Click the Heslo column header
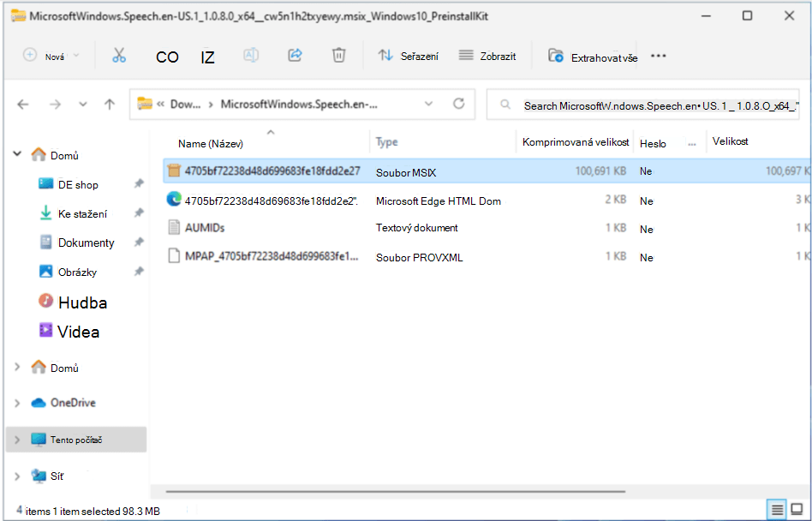 pos(653,144)
